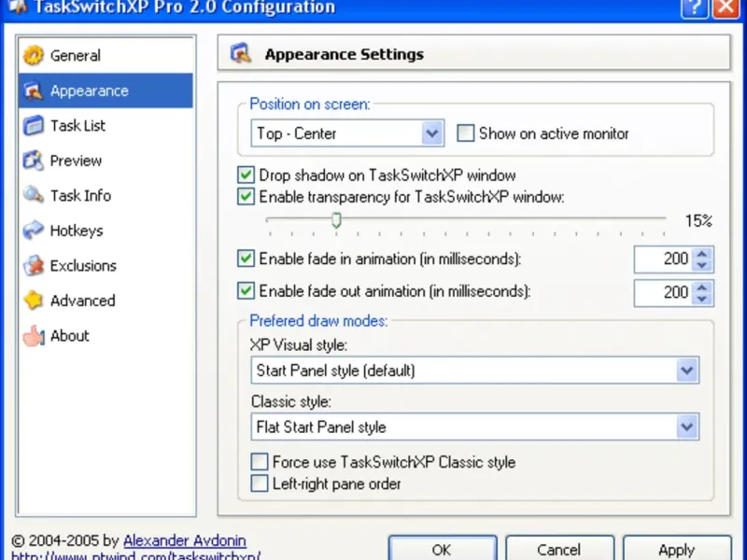Open the Top - Center position dropdown

347,133
